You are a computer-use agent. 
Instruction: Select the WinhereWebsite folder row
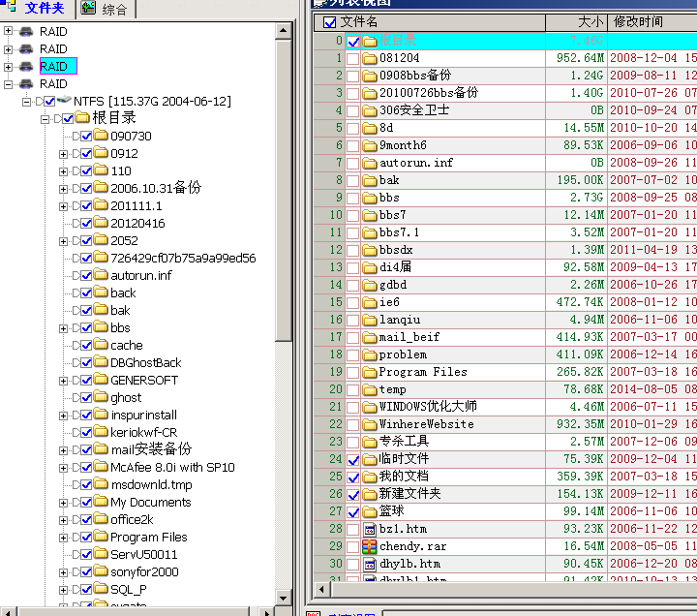pos(426,424)
